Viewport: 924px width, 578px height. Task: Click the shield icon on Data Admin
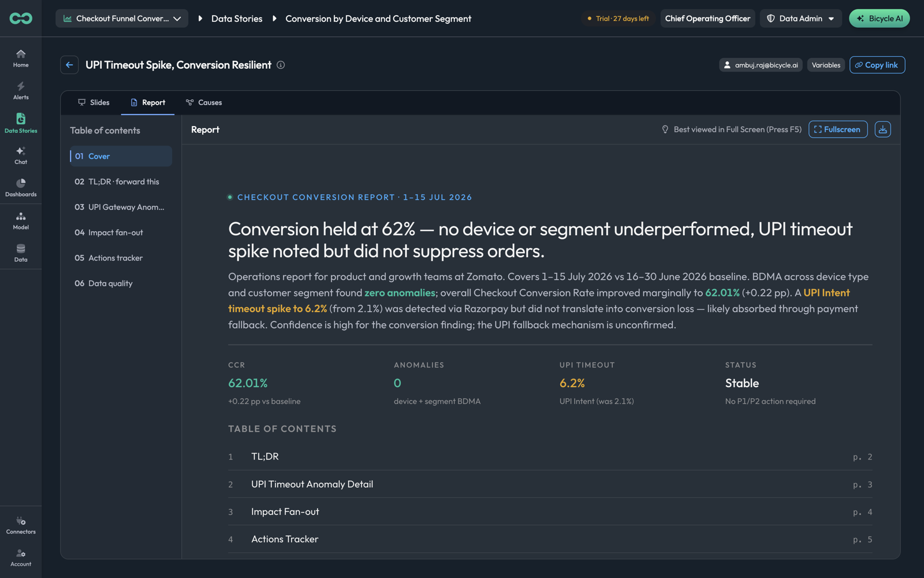[x=770, y=18]
